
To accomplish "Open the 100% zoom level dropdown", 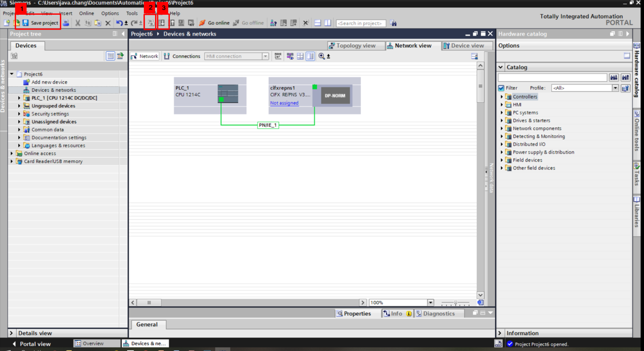I will pos(431,302).
